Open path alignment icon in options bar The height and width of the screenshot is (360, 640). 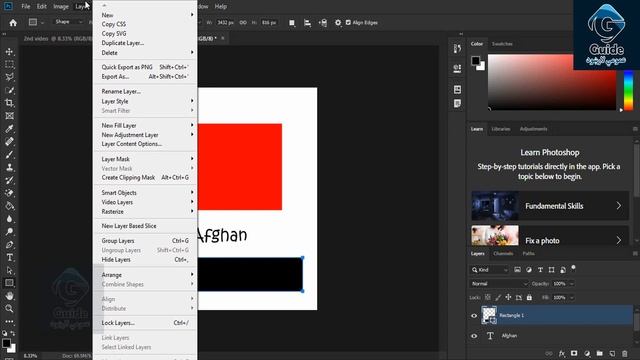click(307, 23)
